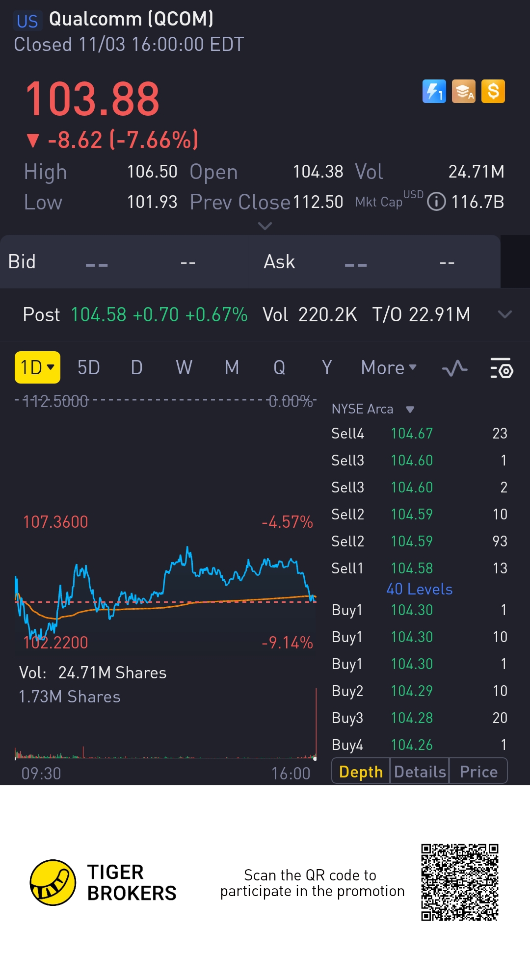Open chart display settings icon
Viewport: 530px width, 980px height.
click(x=501, y=368)
